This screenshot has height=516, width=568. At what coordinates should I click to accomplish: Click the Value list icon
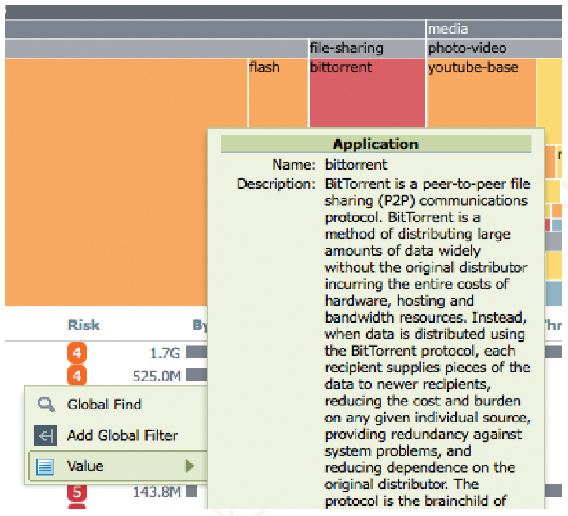pyautogui.click(x=45, y=467)
